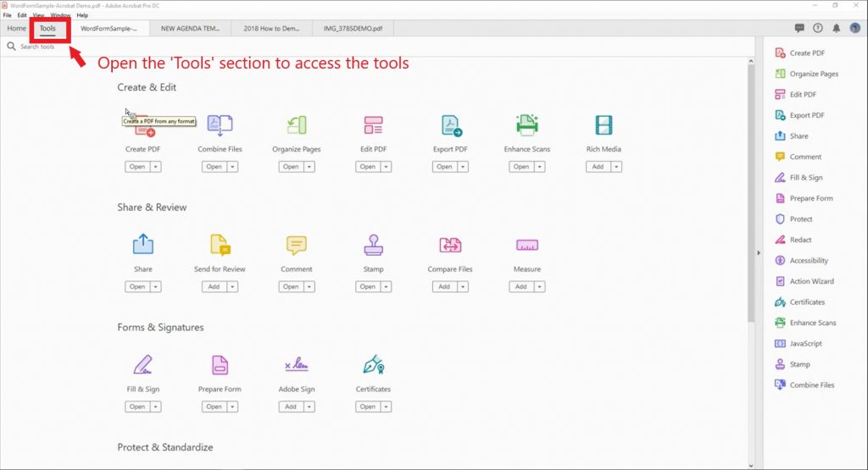Choose the Measure ruler icon

click(x=527, y=245)
